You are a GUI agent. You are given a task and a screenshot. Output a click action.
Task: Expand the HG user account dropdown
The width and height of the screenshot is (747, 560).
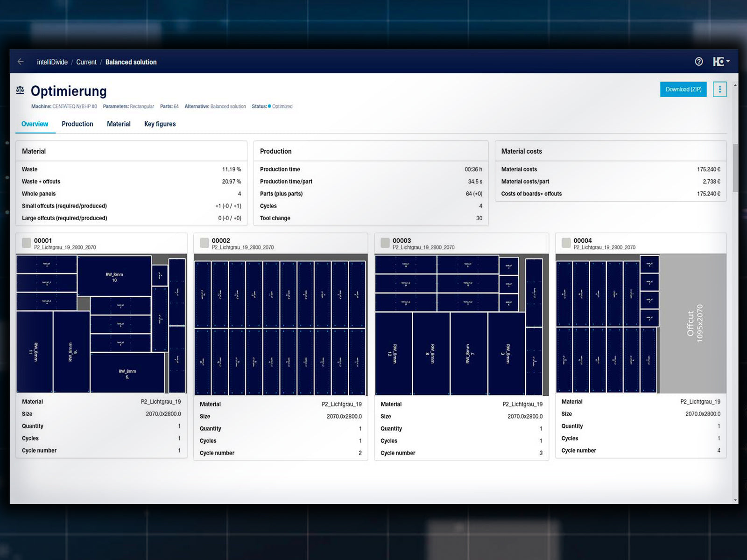[x=721, y=62]
